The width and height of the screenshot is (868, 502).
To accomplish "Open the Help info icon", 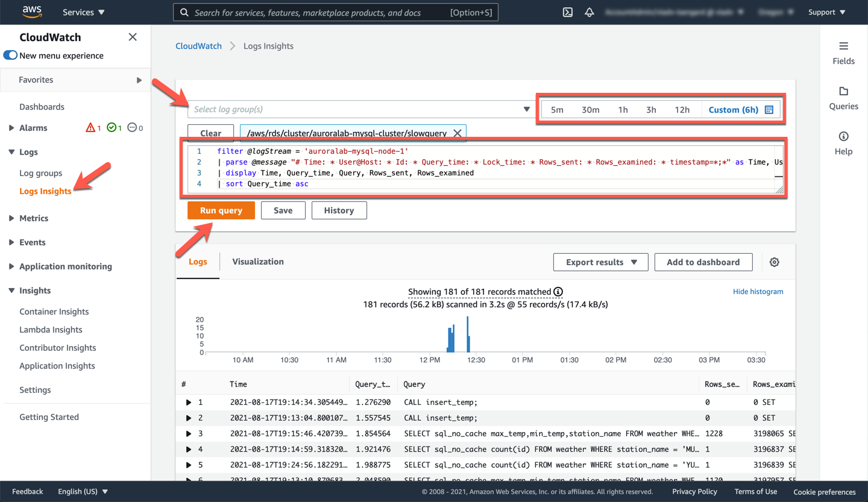I will pos(843,137).
